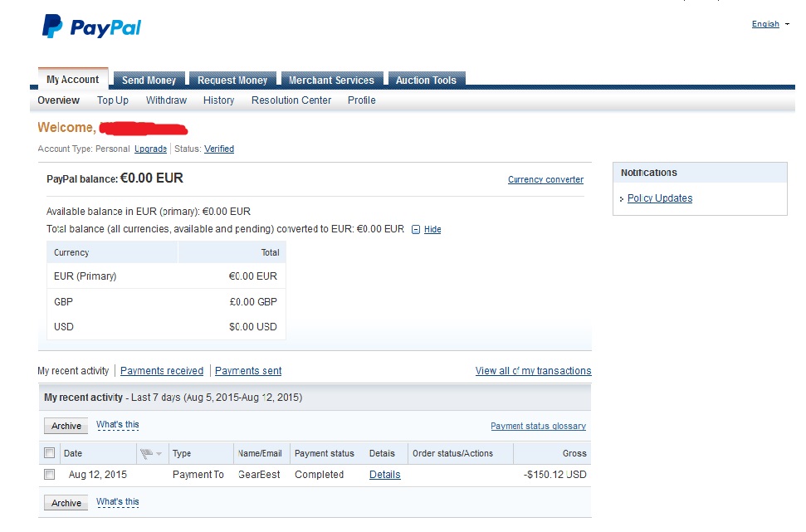
Task: Open the flag column dropdown in activity table
Action: [159, 453]
